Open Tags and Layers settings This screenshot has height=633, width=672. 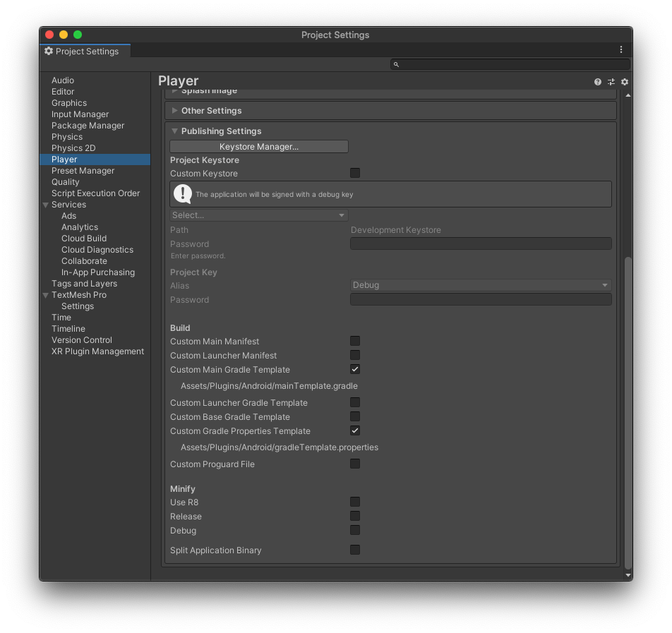coord(84,284)
